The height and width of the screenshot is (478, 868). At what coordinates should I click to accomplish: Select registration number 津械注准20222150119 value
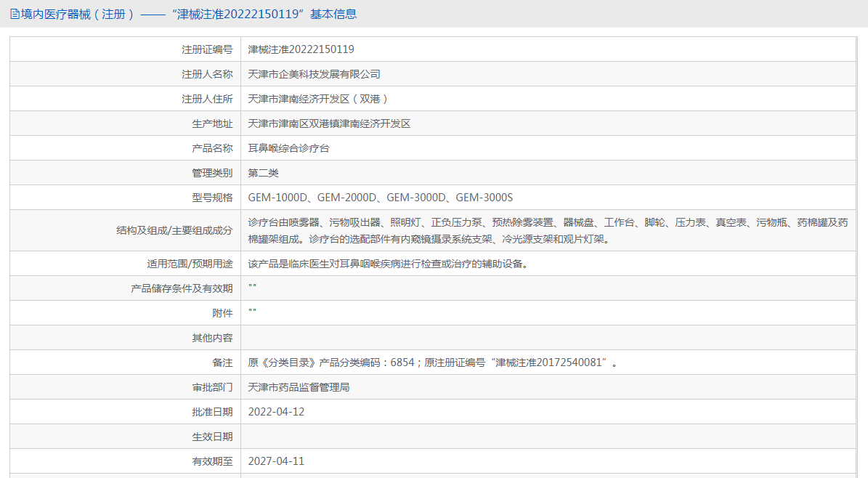pyautogui.click(x=301, y=49)
